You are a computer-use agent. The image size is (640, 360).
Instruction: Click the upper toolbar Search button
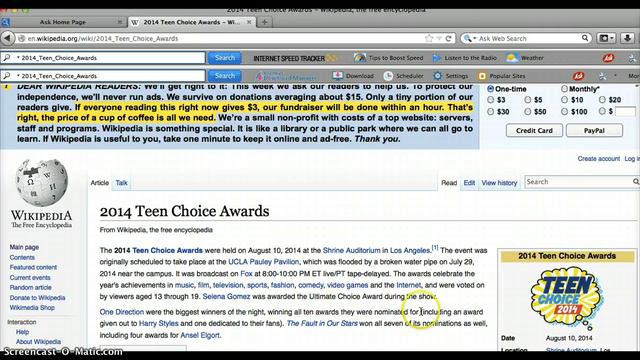click(x=224, y=58)
